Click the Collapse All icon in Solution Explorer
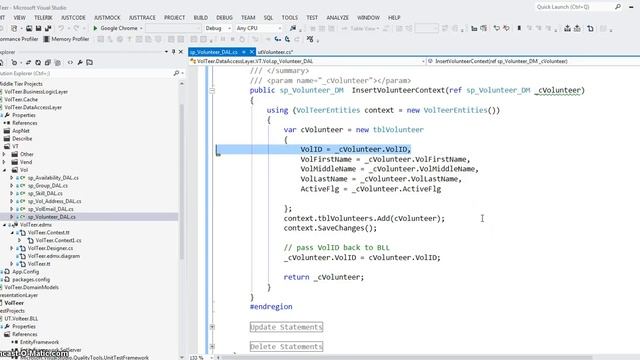The image size is (640, 360). point(48,62)
